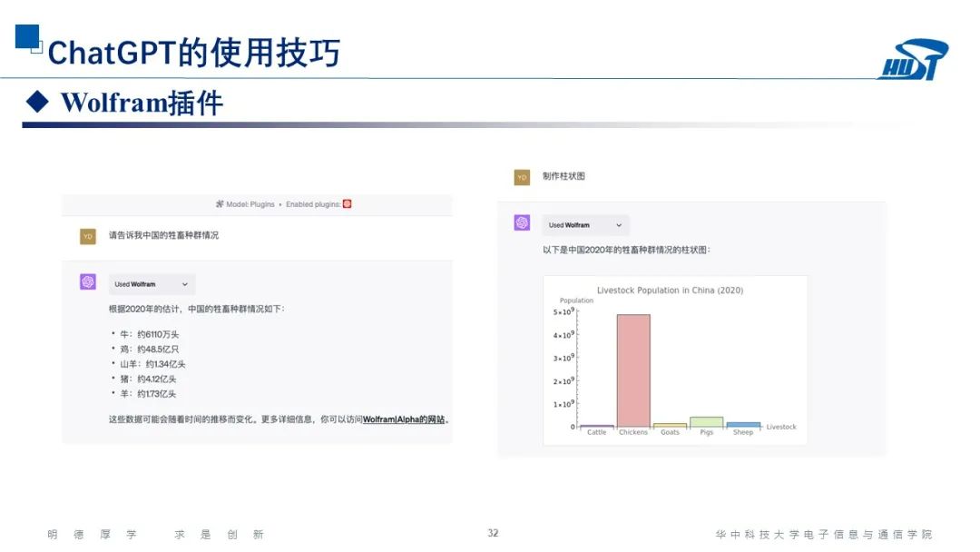Click the slide title ChatGPT的使用技巧
Viewport: 980px width, 552px height.
[x=194, y=53]
